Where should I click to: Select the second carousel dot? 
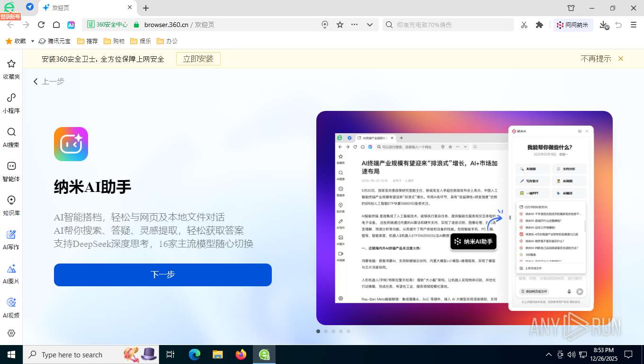(326, 331)
